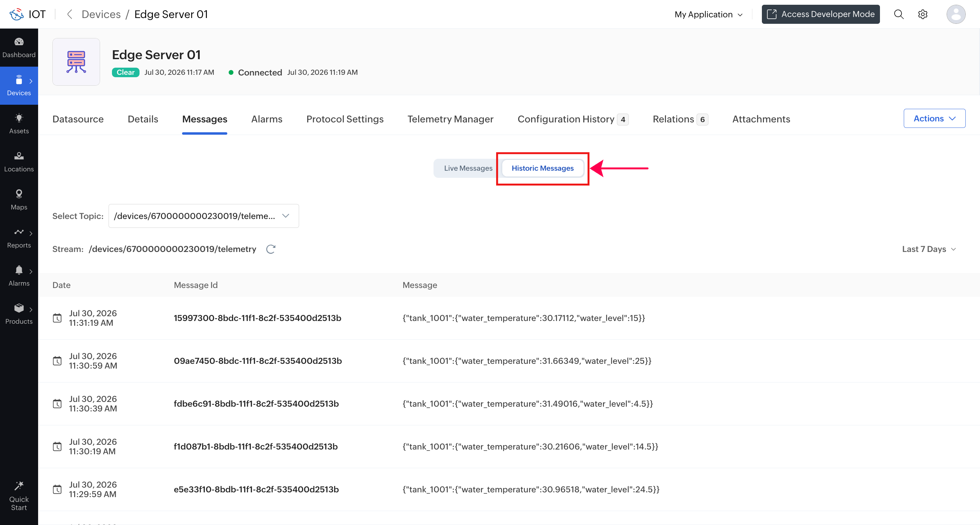Open the Maps sidebar icon
This screenshot has height=525, width=980.
(x=19, y=194)
